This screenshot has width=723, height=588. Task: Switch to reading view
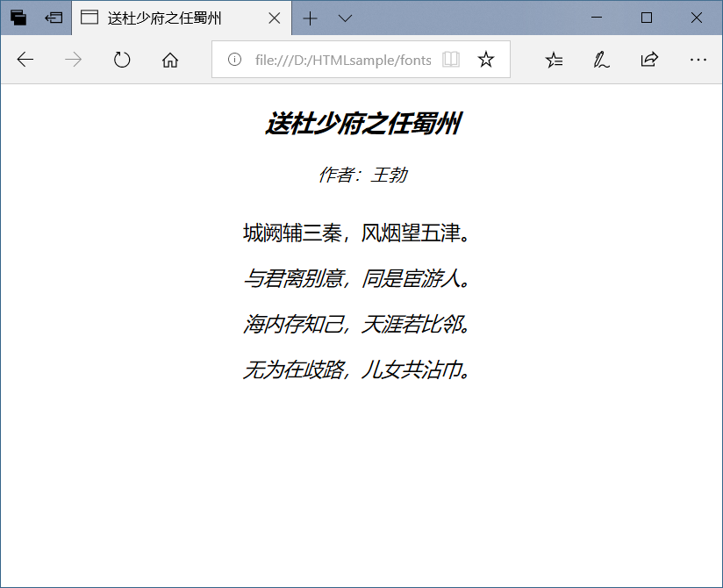pyautogui.click(x=450, y=60)
